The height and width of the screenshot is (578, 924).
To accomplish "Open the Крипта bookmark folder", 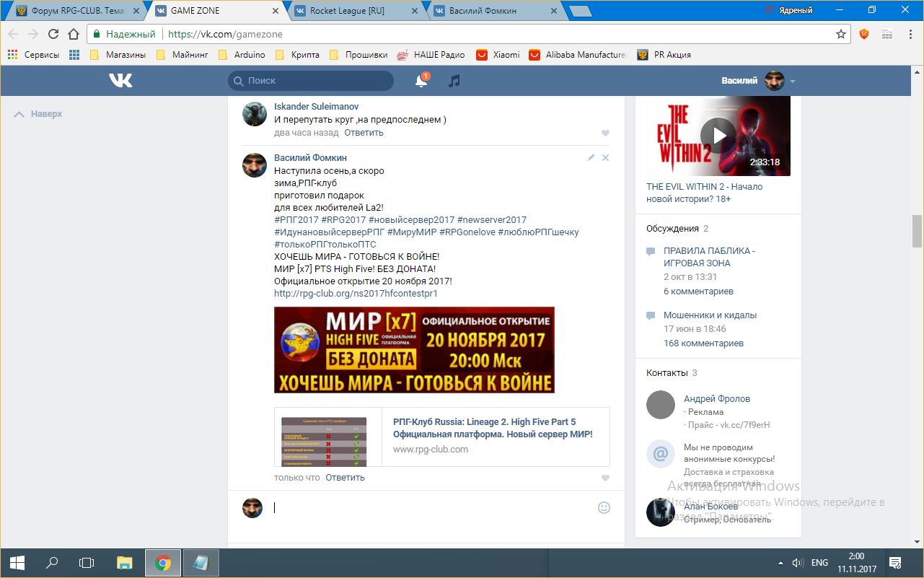I will [297, 55].
